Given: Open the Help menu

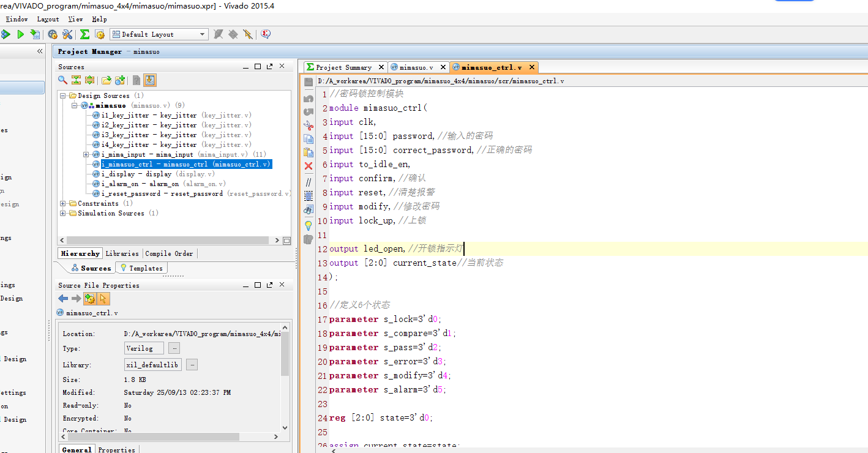Looking at the screenshot, I should point(99,19).
